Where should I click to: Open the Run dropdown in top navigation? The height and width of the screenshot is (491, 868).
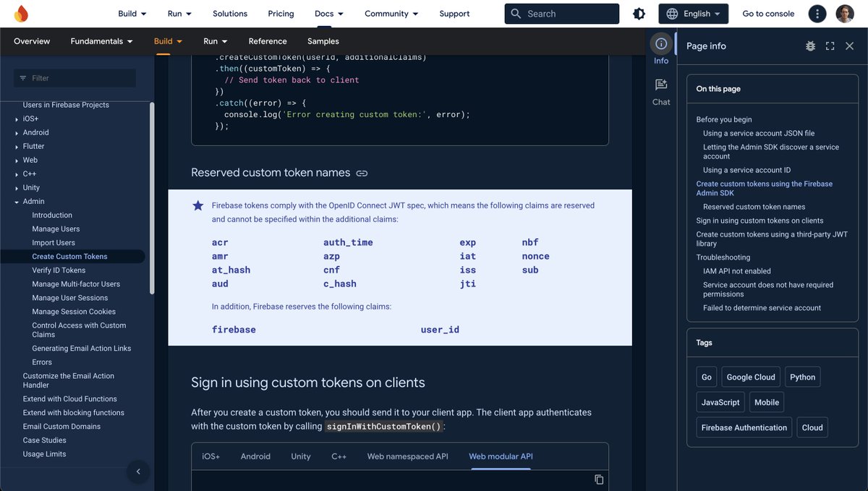click(179, 14)
